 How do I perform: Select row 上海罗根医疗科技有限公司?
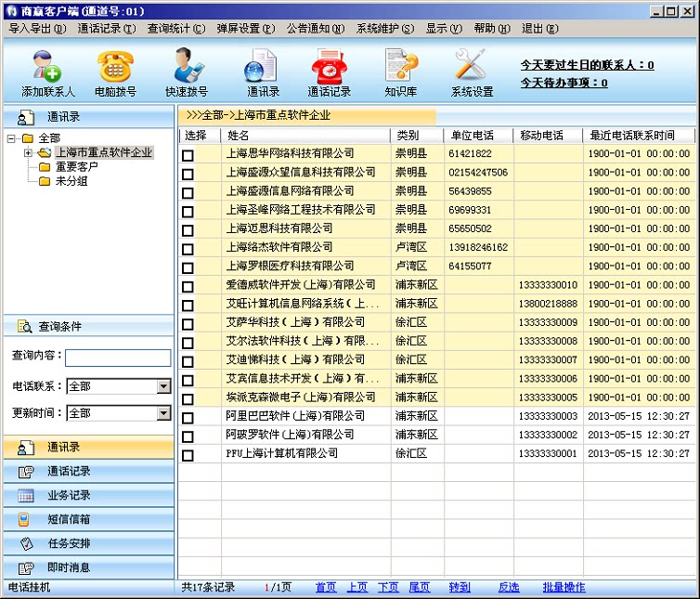click(436, 267)
